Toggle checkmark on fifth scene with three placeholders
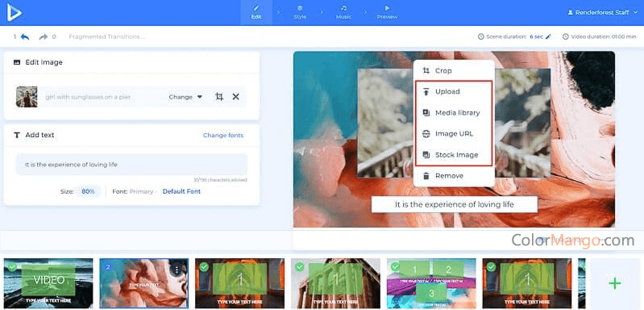This screenshot has height=310, width=644. (x=395, y=267)
